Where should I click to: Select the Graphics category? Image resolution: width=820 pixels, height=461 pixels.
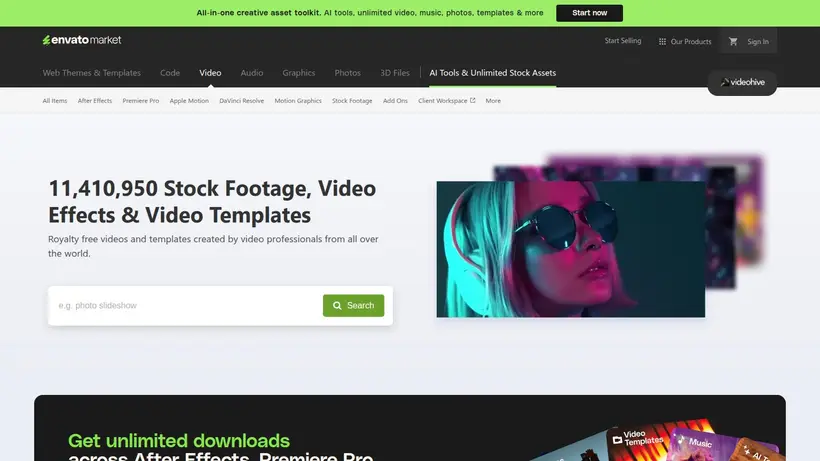coord(299,73)
